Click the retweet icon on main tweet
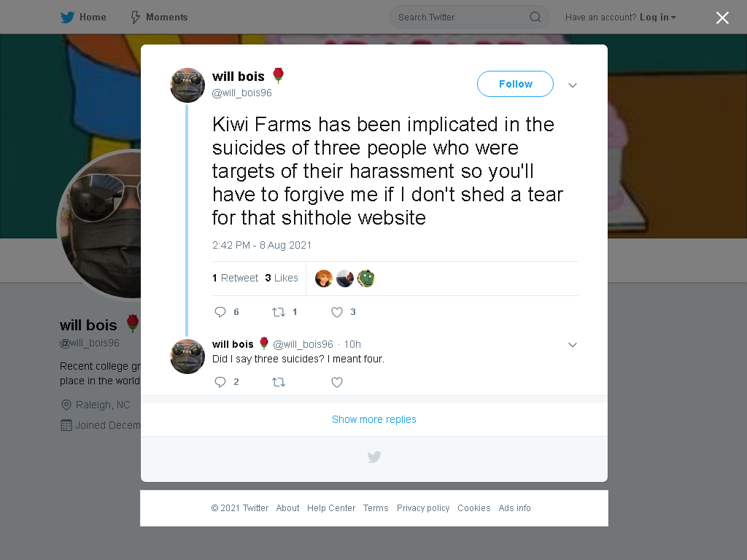Viewport: 747px width, 560px height. click(278, 312)
